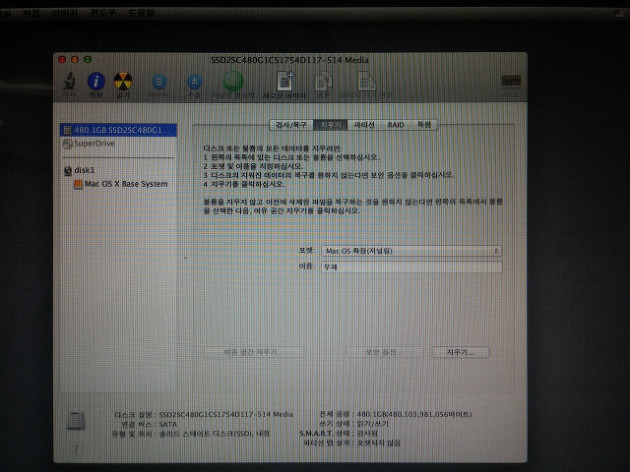Click the window title SSD2SC480G1CS1754D117-514 Media
The height and width of the screenshot is (472, 630).
tap(289, 60)
